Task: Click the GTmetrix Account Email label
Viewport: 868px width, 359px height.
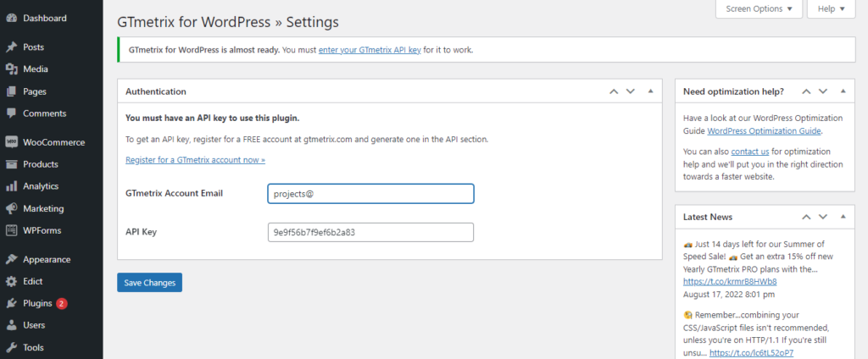Action: pos(175,194)
